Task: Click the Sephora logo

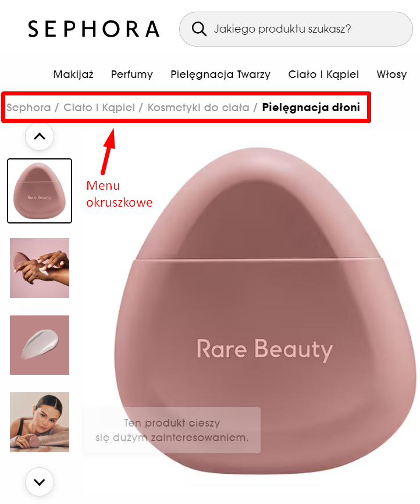Action: coord(94,29)
